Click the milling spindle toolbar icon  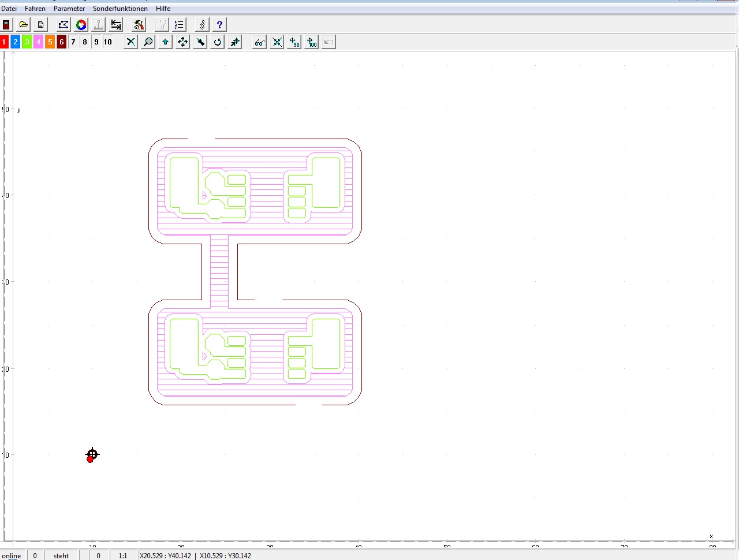[99, 25]
